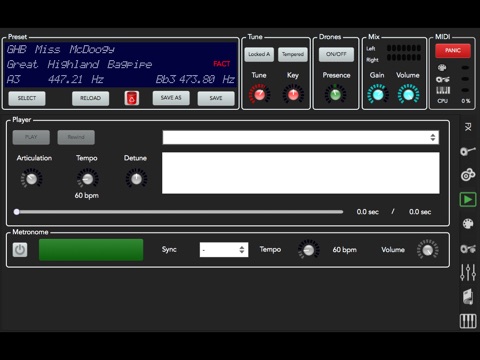Toggle the Locked A tuning button
Screen dimensions: 480x360
coord(259,54)
